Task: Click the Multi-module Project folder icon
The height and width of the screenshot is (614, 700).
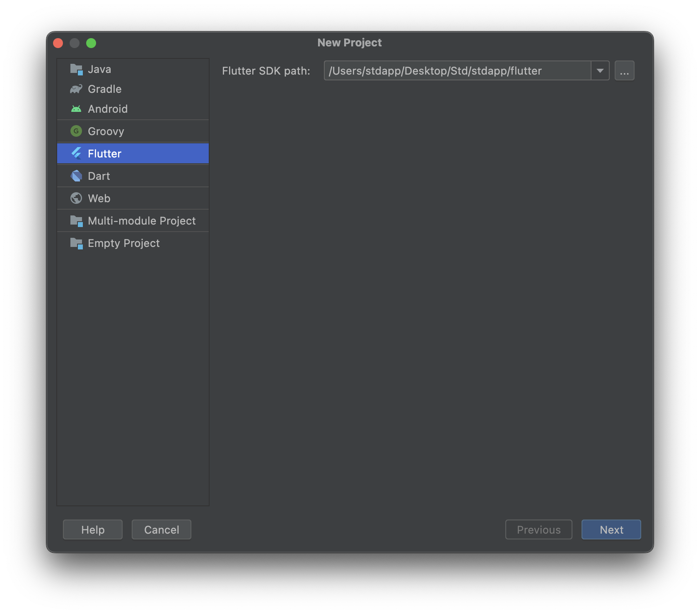Action: pyautogui.click(x=77, y=221)
